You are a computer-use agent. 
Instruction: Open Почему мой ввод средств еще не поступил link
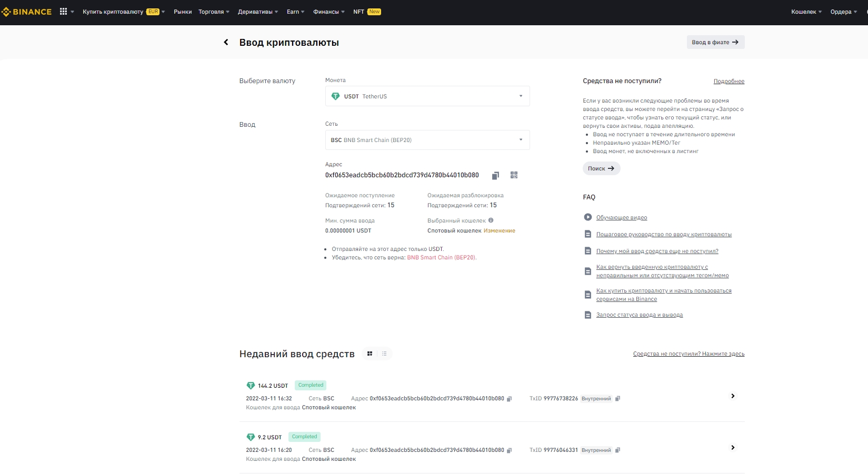(x=657, y=251)
